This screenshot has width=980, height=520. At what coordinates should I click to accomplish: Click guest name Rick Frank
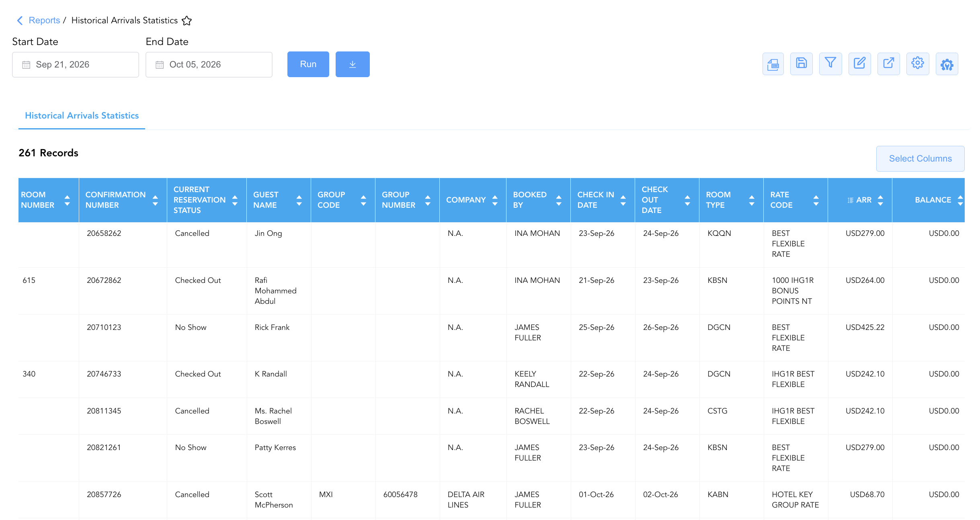pyautogui.click(x=272, y=328)
